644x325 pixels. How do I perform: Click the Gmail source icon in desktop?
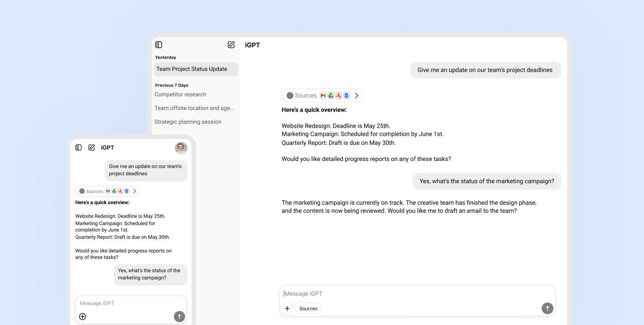tap(323, 95)
